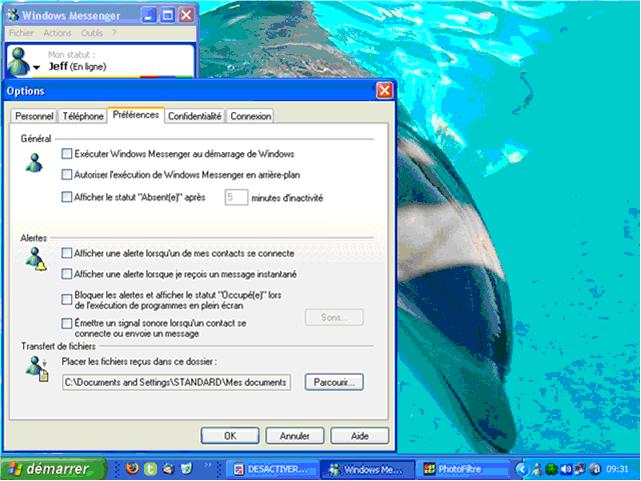Switch to DESACTIVER taskbar window
This screenshot has height=481, width=641.
pyautogui.click(x=271, y=469)
